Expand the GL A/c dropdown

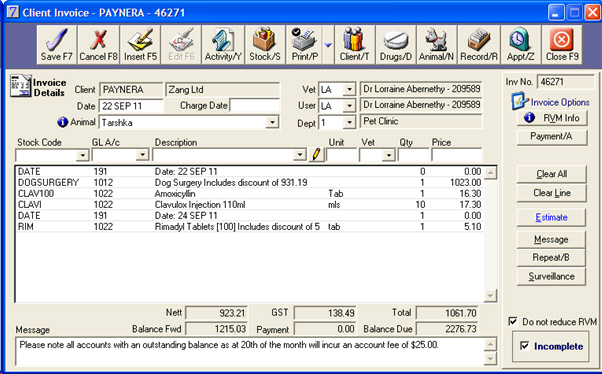click(142, 155)
